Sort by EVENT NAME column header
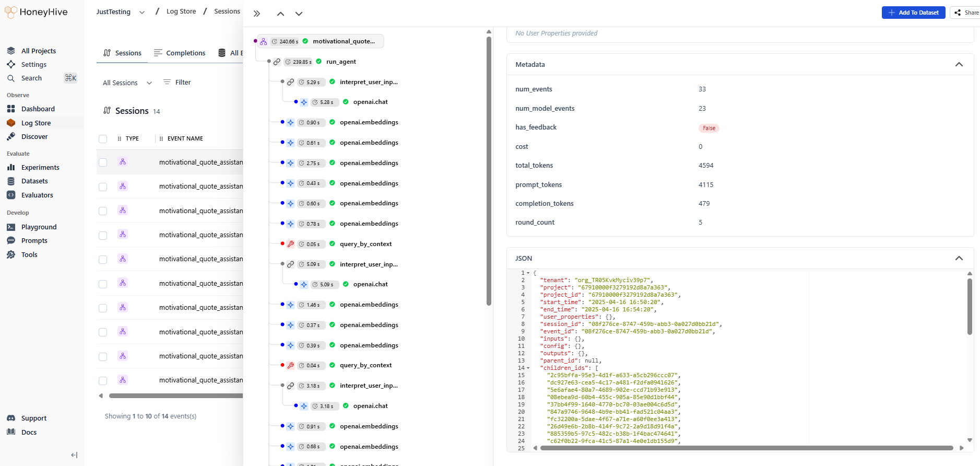Image resolution: width=980 pixels, height=466 pixels. (x=185, y=138)
